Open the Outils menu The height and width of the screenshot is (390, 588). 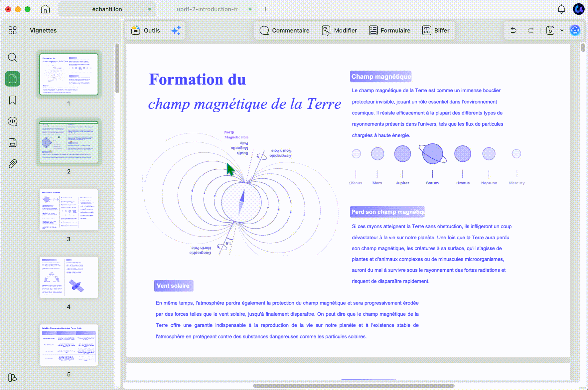[x=146, y=30]
